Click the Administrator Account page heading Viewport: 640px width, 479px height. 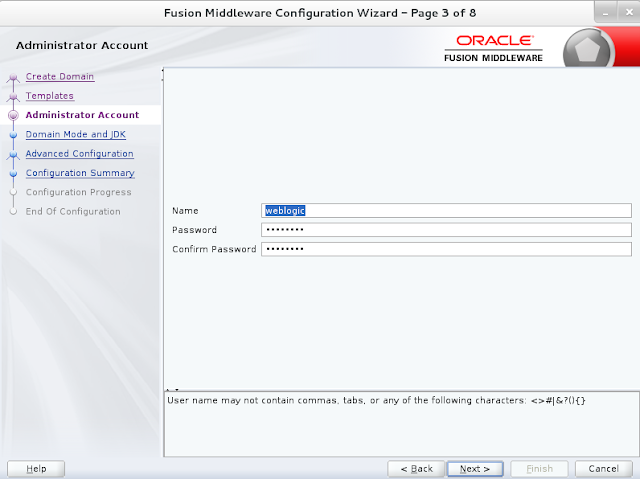tap(82, 45)
